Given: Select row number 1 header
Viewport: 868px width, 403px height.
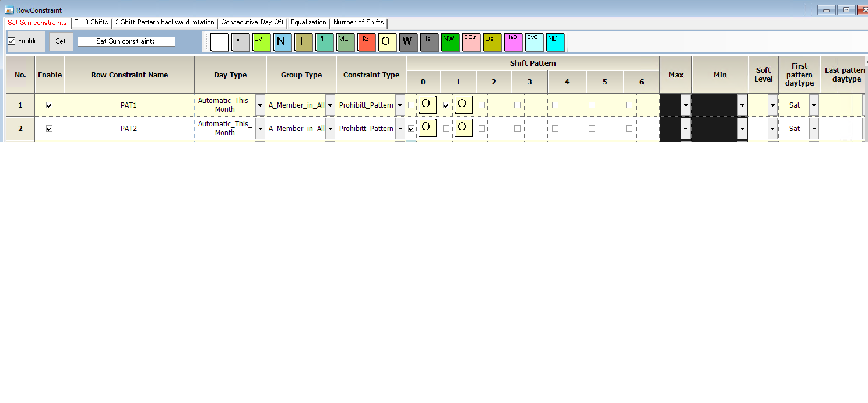Looking at the screenshot, I should tap(20, 105).
